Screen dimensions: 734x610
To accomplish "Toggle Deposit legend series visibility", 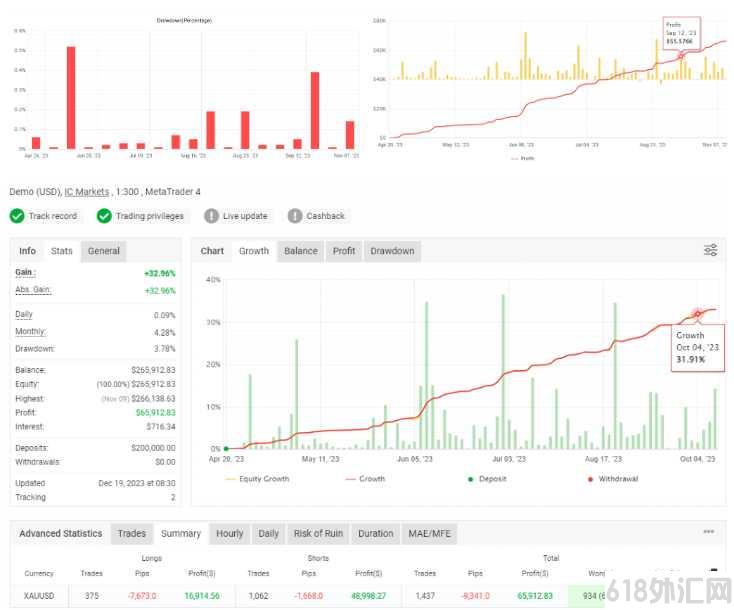I will pyautogui.click(x=487, y=478).
